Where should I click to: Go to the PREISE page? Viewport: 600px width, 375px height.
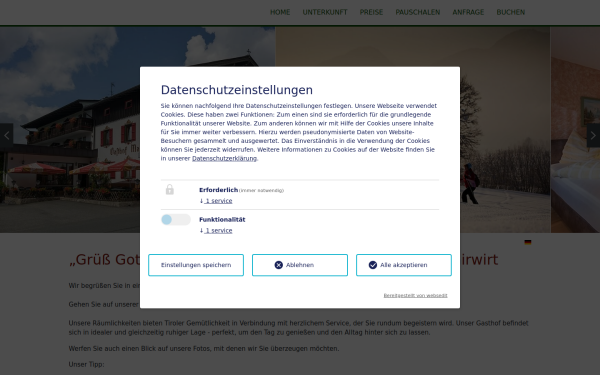tap(371, 12)
